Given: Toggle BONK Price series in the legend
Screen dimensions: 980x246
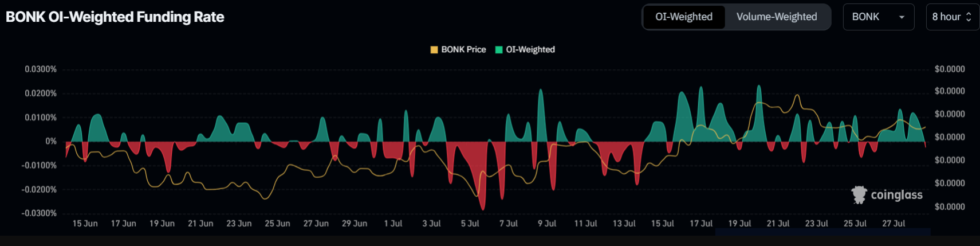Looking at the screenshot, I should tap(463, 50).
